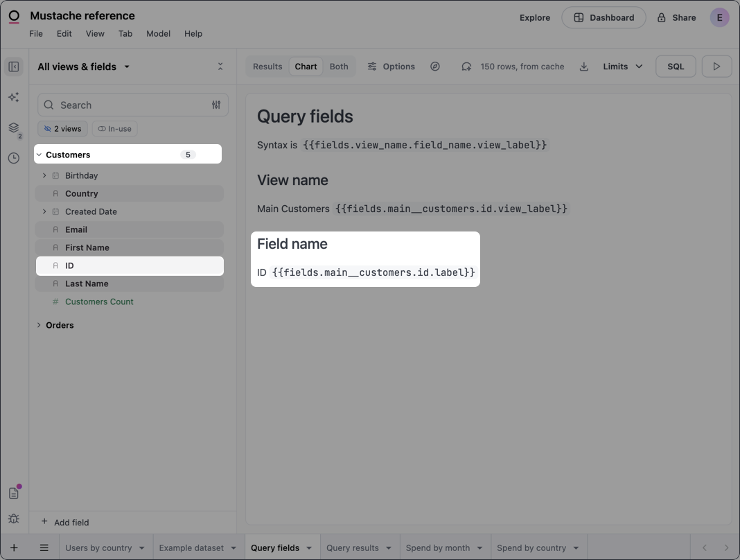Expand the Orders view
This screenshot has width=740, height=560.
(39, 324)
